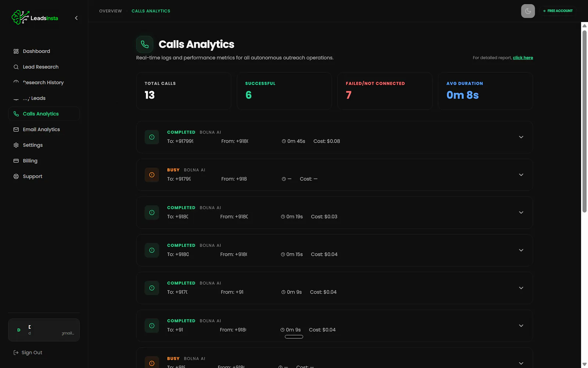Open the Dashboard menu item

(44, 51)
